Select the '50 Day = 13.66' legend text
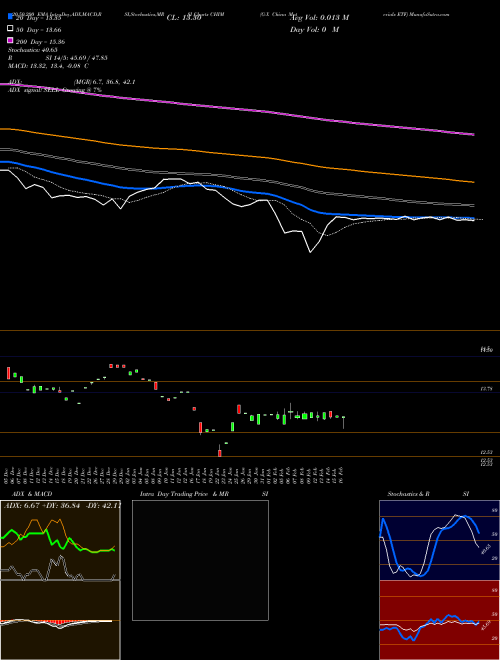 click(39, 29)
